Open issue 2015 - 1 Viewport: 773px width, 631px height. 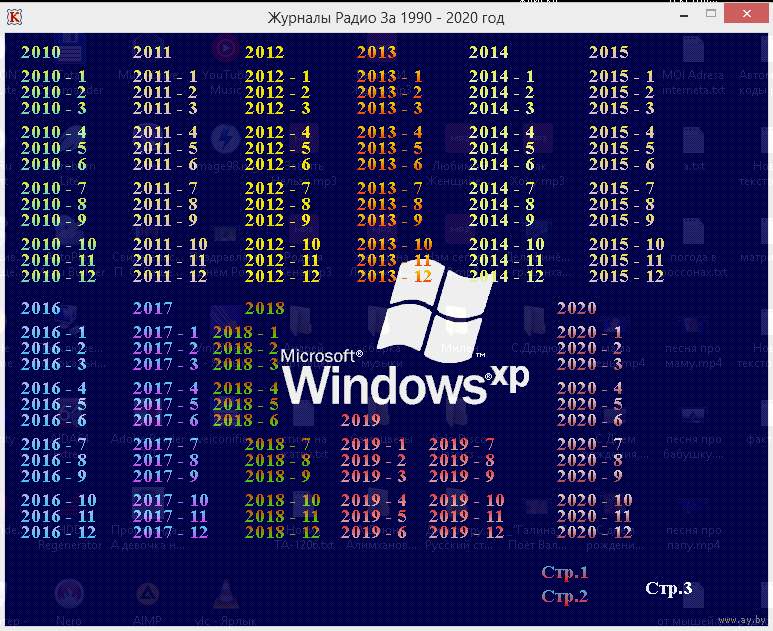coord(622,76)
